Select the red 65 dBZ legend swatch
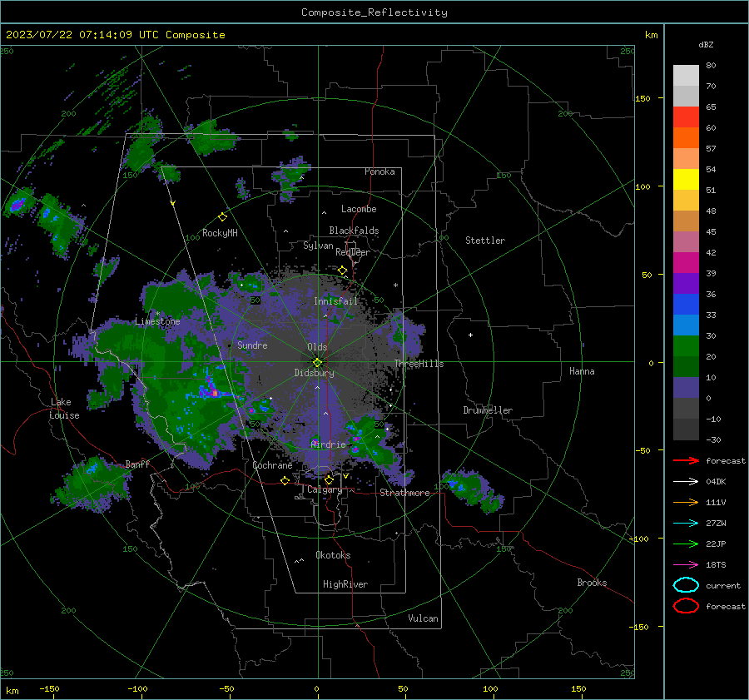The image size is (749, 700). click(x=686, y=117)
